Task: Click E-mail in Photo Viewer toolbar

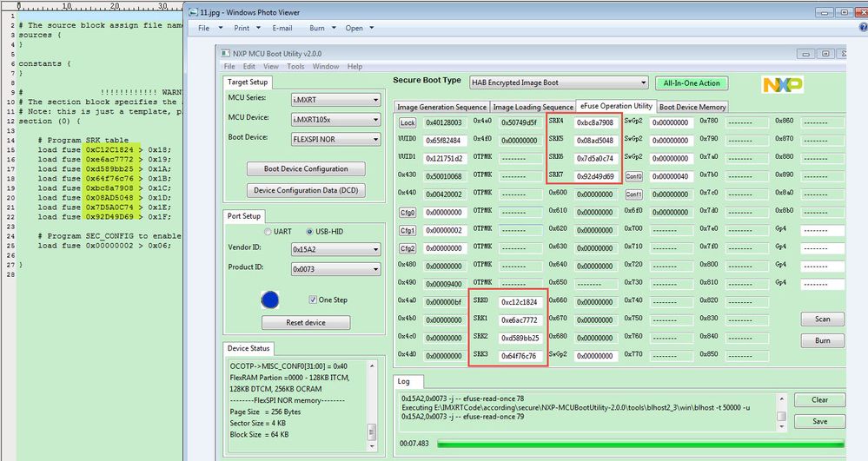Action: [282, 28]
